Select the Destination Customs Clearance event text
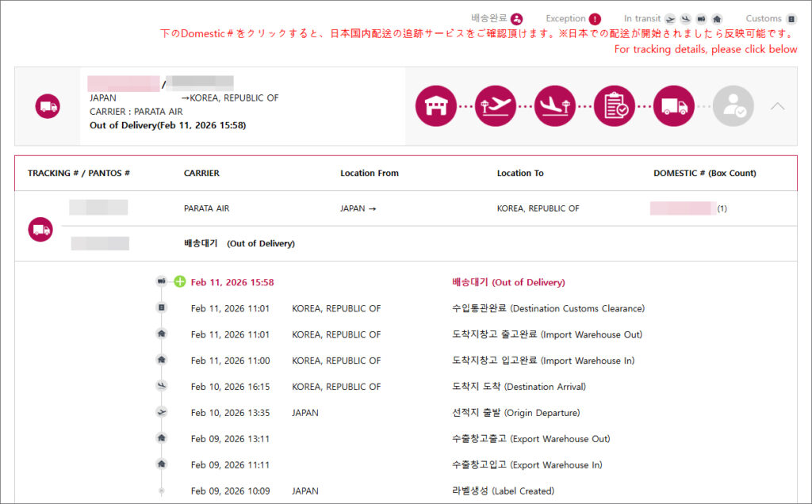812x504 pixels. click(548, 308)
